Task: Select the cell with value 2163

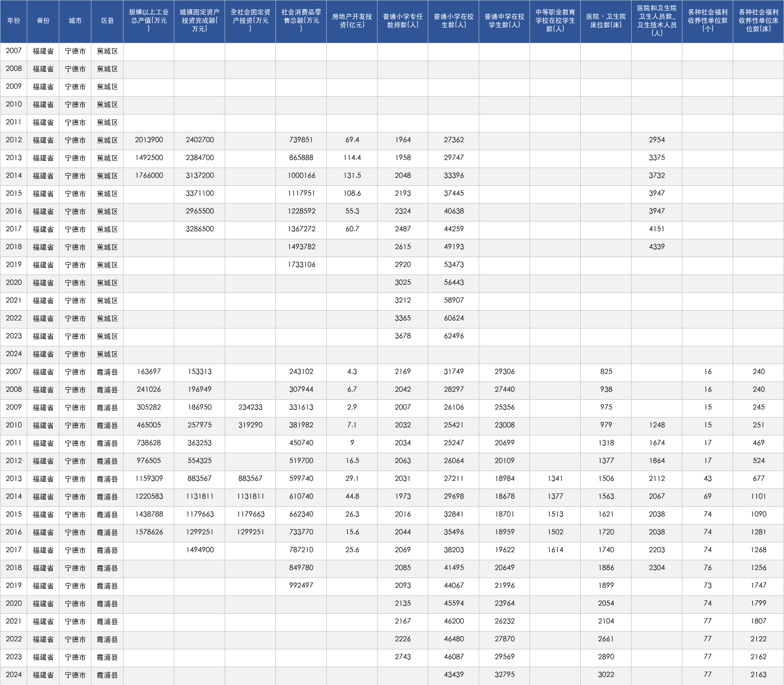Action: [758, 675]
